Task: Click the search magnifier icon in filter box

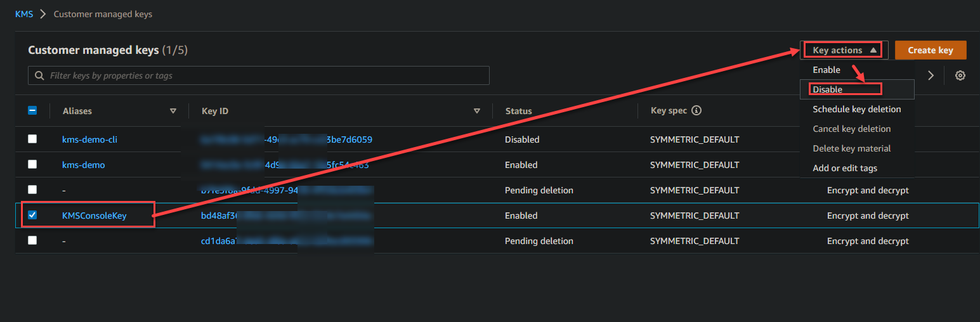Action: pos(40,75)
